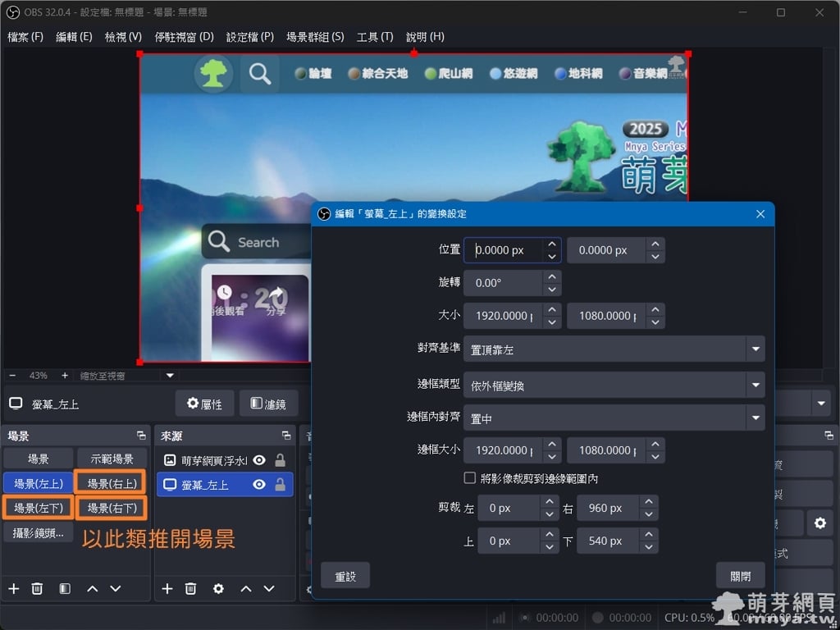Open the 邊框內對齊 dropdown
This screenshot has height=630, width=840.
coord(614,418)
